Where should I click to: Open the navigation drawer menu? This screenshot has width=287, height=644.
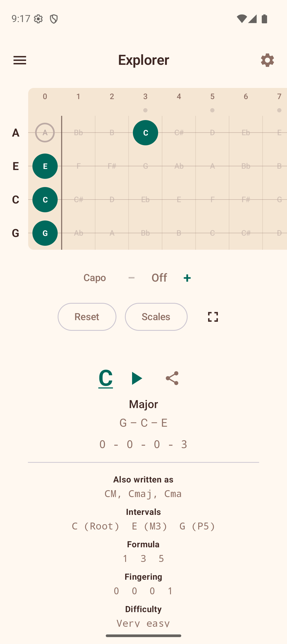[20, 60]
